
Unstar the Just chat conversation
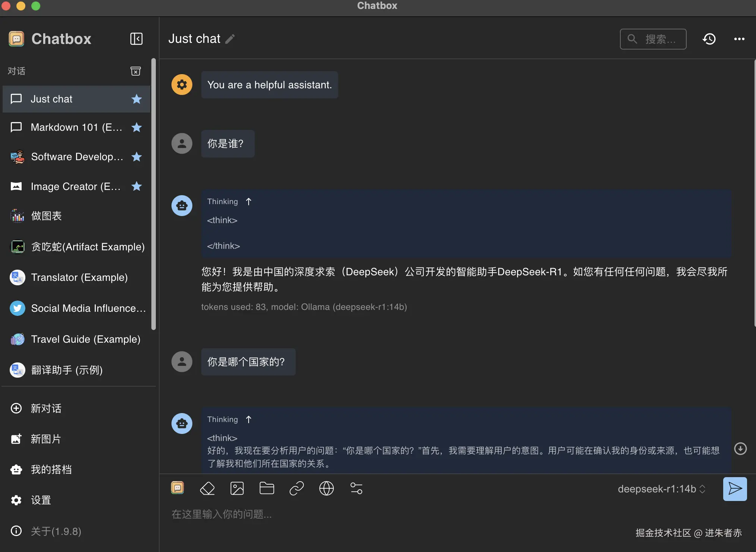137,99
